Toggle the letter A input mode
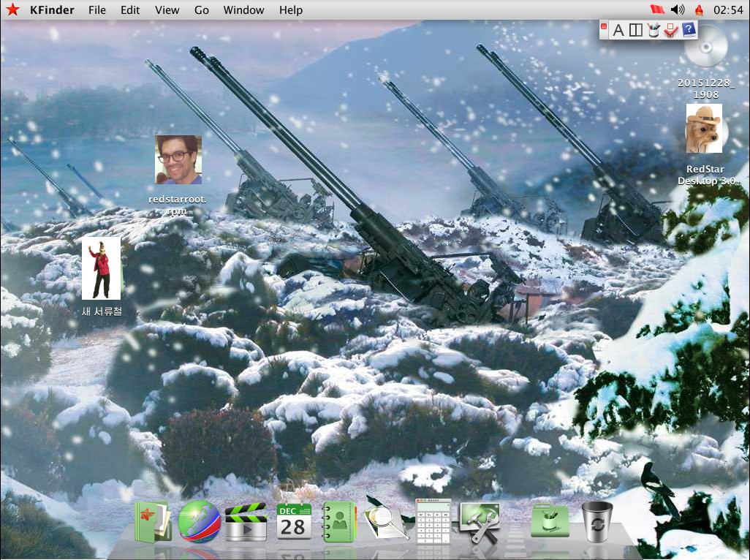This screenshot has height=560, width=750. click(x=618, y=30)
